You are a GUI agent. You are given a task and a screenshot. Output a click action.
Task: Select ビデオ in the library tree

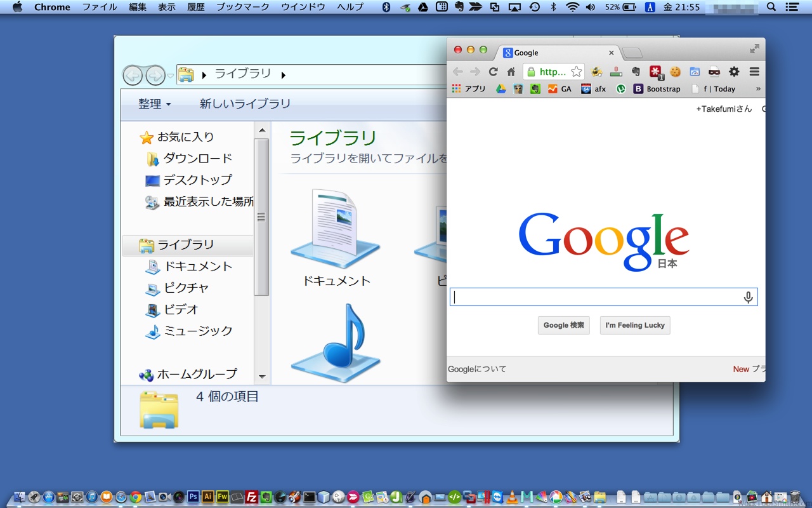(x=173, y=309)
